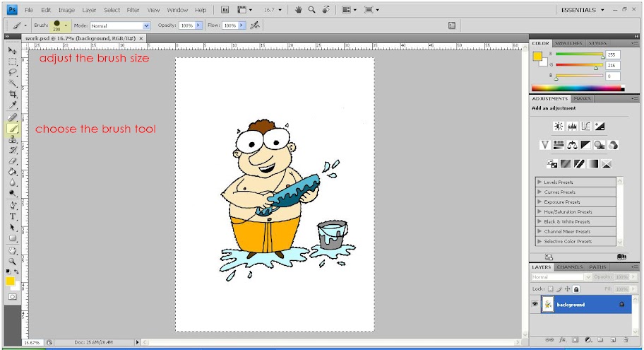
Task: Launch Bridge from the application bar
Action: [x=225, y=10]
